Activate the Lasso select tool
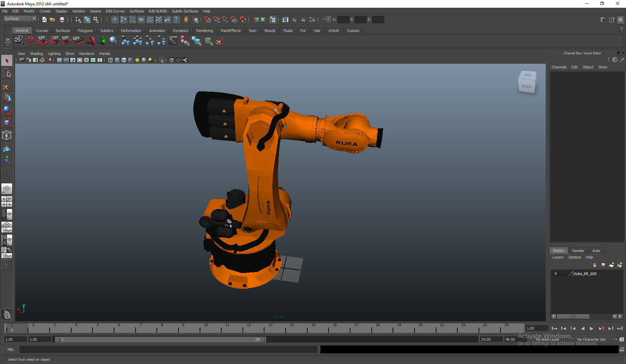626x364 pixels. click(x=7, y=73)
